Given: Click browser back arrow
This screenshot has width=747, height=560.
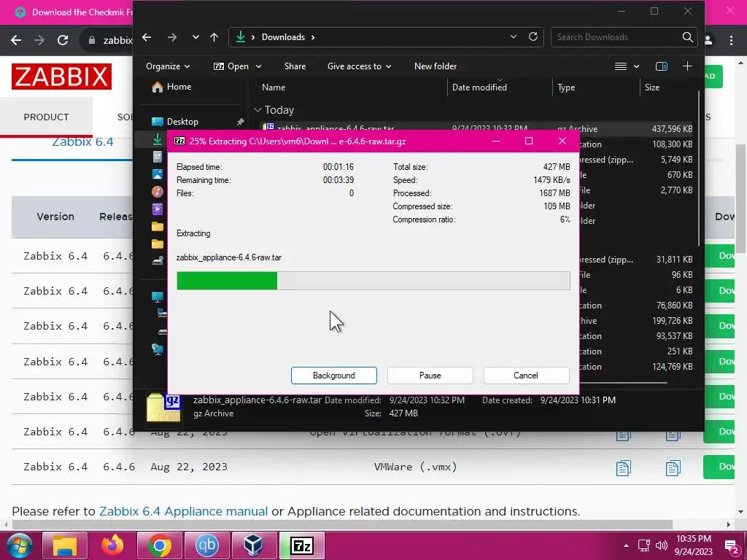Looking at the screenshot, I should pyautogui.click(x=16, y=40).
